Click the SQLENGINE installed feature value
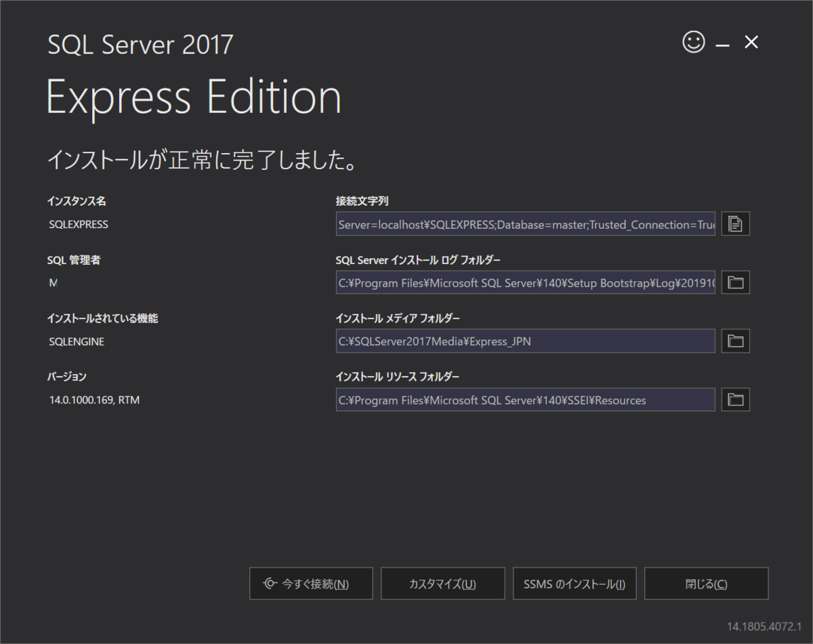 click(x=77, y=342)
